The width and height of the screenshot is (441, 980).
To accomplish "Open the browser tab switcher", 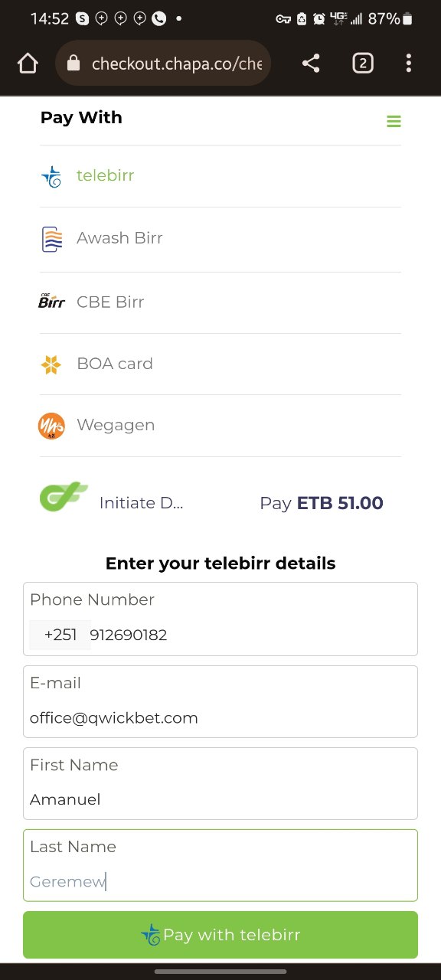I will [x=362, y=64].
